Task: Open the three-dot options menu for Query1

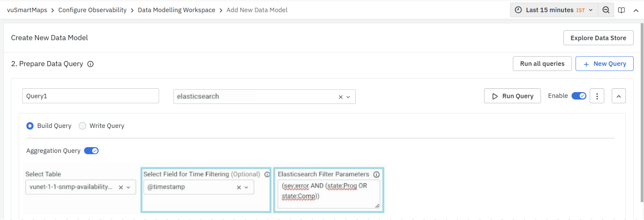Action: coord(597,96)
